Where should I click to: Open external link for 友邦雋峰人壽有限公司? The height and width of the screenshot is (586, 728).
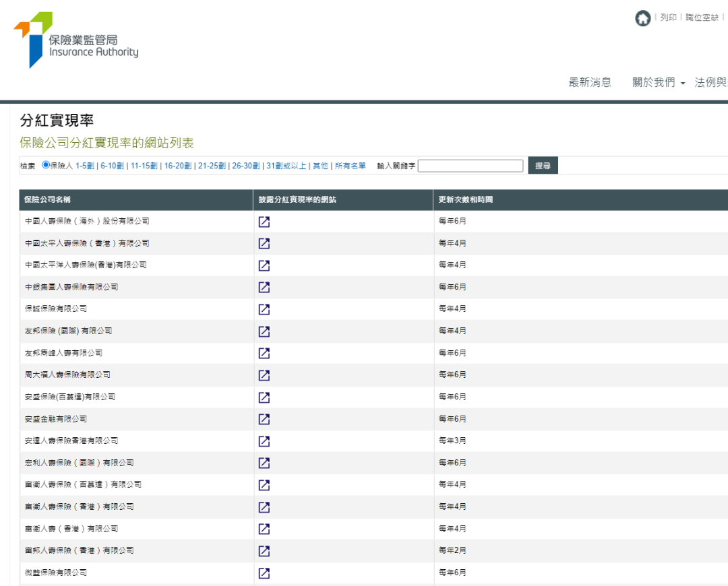coord(264,354)
